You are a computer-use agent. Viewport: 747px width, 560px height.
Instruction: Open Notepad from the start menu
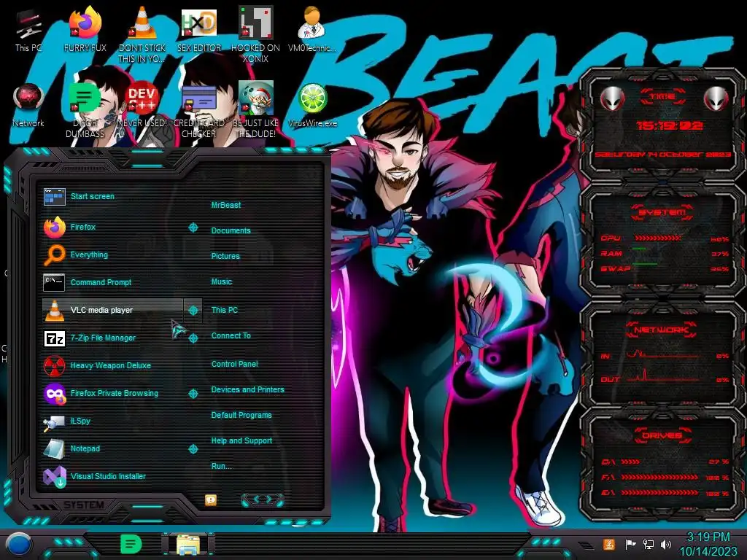click(x=113, y=448)
